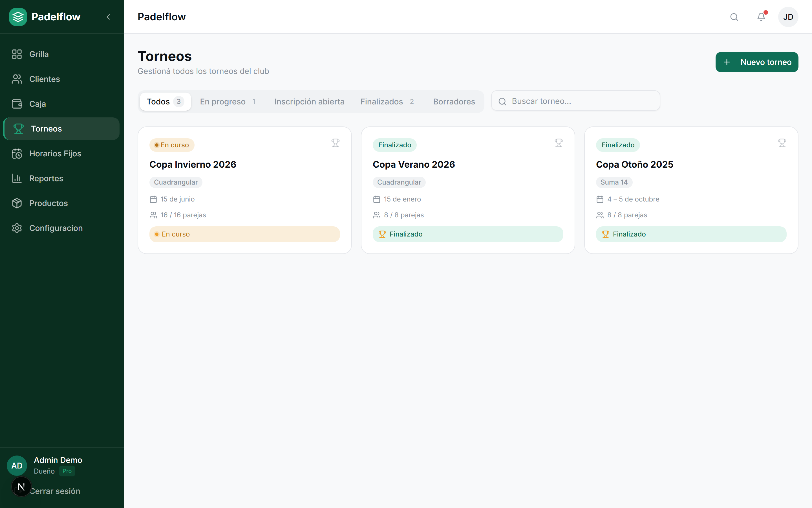Switch to the Inscripción abierta tab
This screenshot has width=812, height=508.
pos(309,102)
